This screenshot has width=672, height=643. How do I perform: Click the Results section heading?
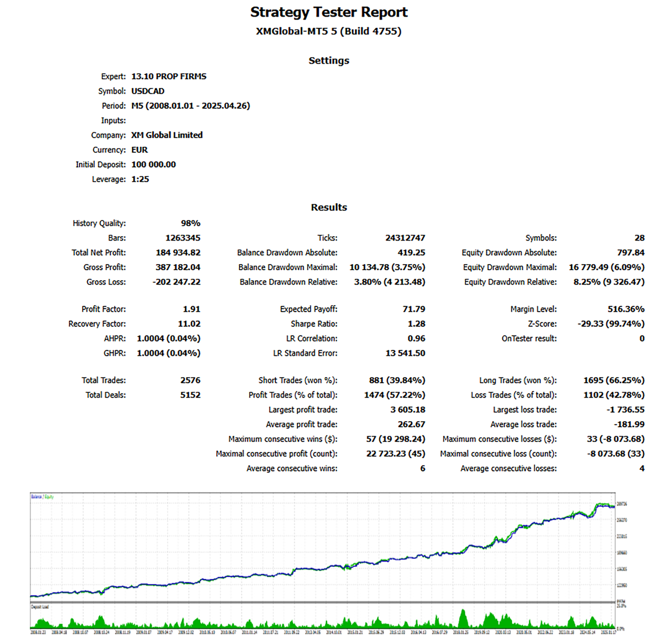pyautogui.click(x=329, y=207)
